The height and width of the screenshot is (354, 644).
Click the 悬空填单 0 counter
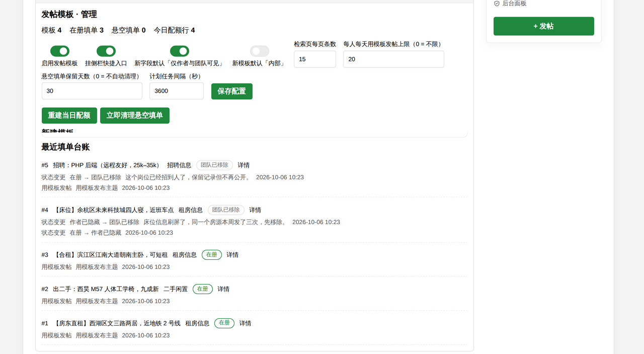(x=129, y=30)
